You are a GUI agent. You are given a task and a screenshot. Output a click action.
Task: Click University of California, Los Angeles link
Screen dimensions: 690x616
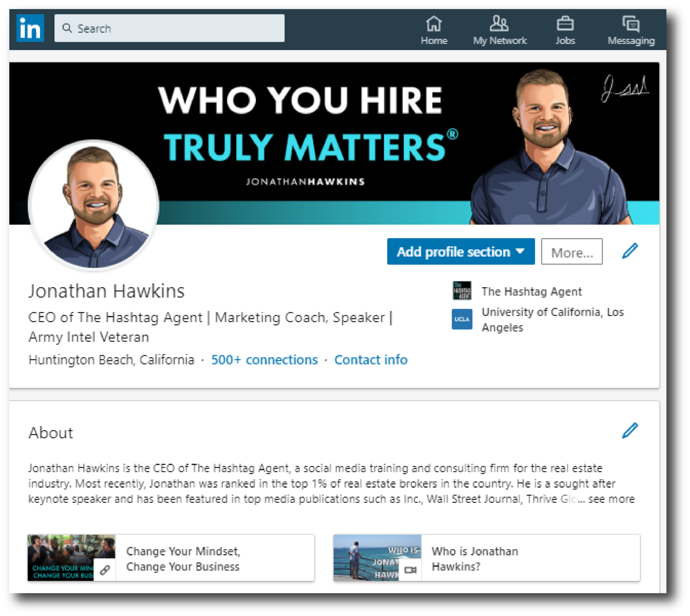coord(552,320)
